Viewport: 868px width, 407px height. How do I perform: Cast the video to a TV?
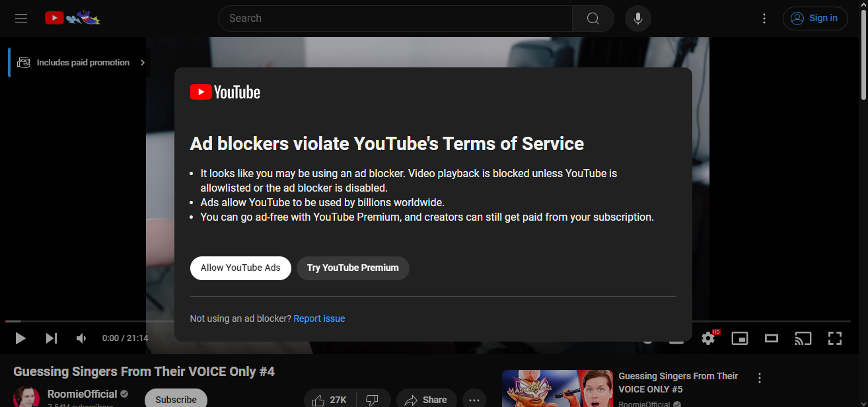(803, 338)
